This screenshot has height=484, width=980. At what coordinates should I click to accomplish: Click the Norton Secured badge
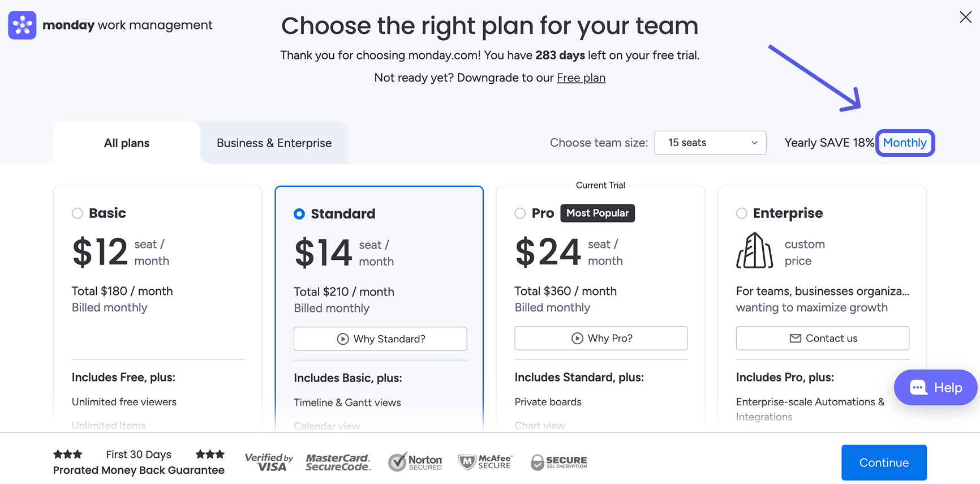tap(415, 462)
